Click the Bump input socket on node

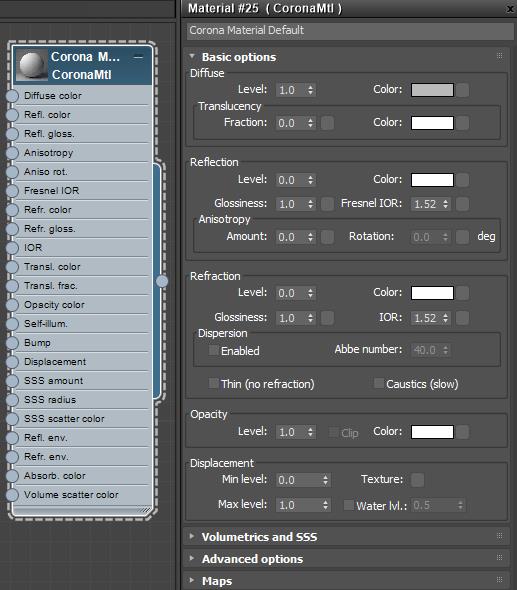click(x=12, y=343)
